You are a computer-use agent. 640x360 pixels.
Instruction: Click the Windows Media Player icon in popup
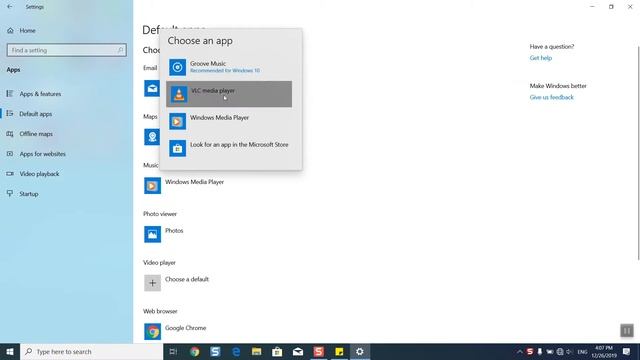click(178, 122)
